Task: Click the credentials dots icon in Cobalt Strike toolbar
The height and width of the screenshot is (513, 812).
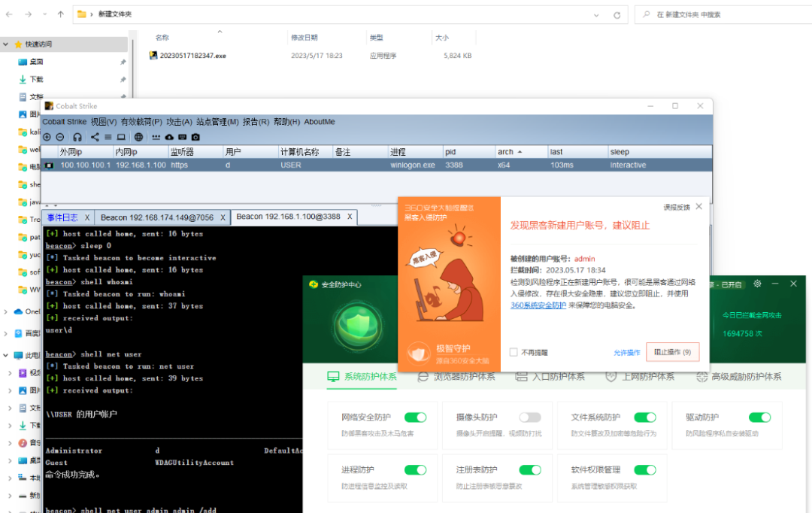Action: tap(156, 138)
